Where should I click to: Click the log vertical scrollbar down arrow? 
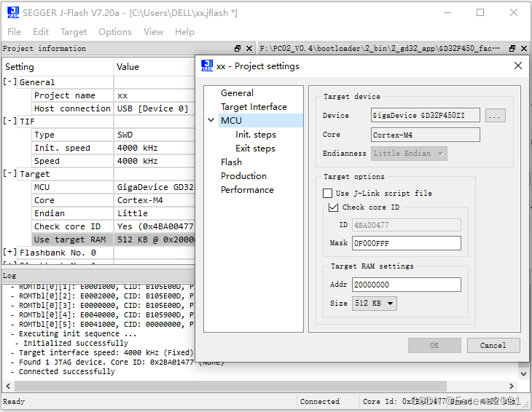(x=523, y=374)
